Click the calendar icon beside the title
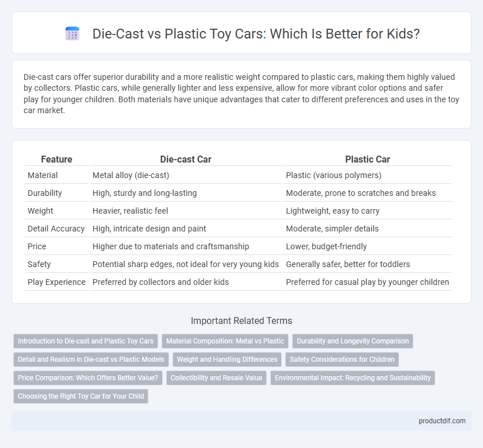Image resolution: width=483 pixels, height=448 pixels. [72, 33]
